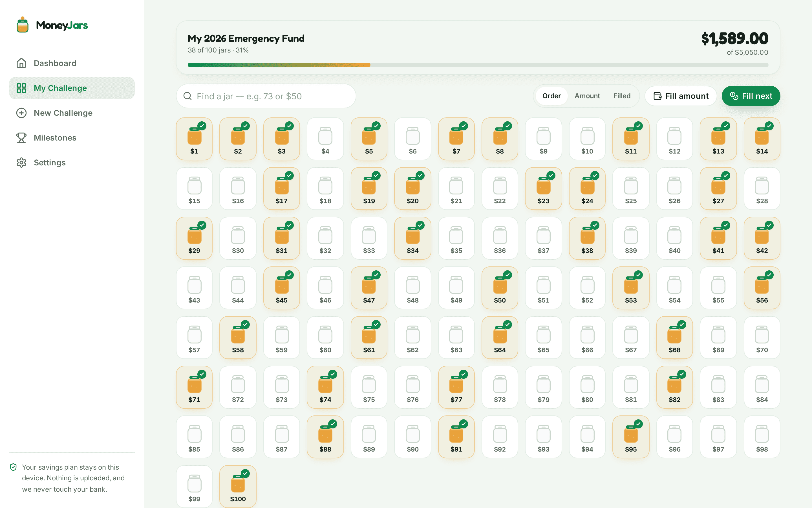Sort jars by Filled tab
This screenshot has width=812, height=508.
[622, 96]
